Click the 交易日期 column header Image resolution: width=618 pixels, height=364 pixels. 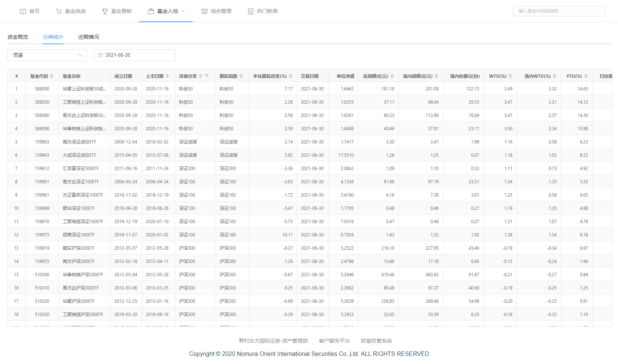click(x=310, y=76)
